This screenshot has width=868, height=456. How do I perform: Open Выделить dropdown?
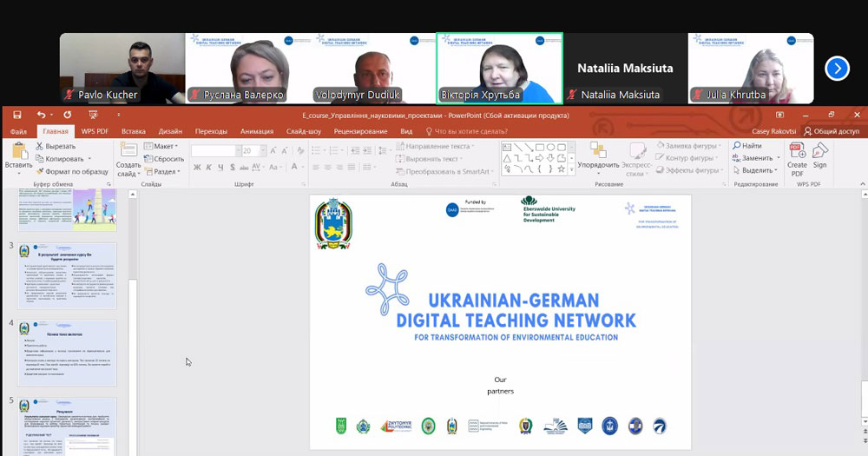(755, 170)
